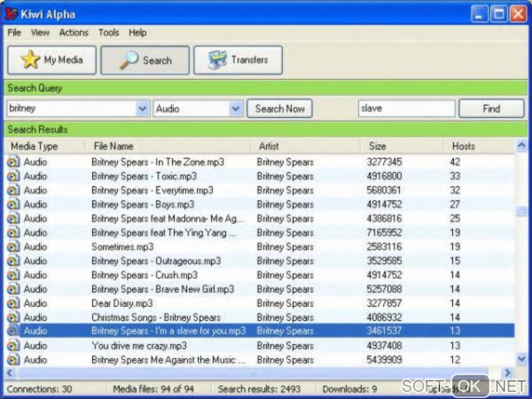Click Connections: 30 in status bar
532x399 pixels.
tap(39, 389)
